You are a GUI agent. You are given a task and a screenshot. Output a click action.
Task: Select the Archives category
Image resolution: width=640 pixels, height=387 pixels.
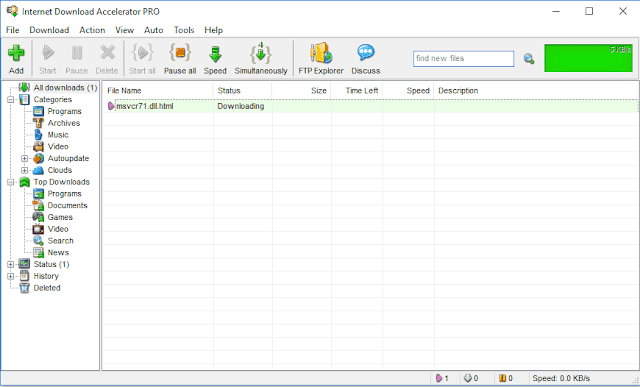tap(64, 123)
